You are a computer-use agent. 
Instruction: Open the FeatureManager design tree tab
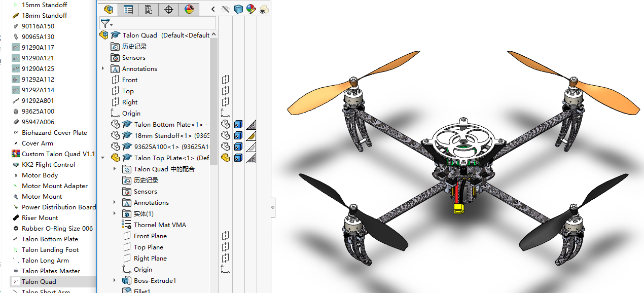[x=108, y=9]
